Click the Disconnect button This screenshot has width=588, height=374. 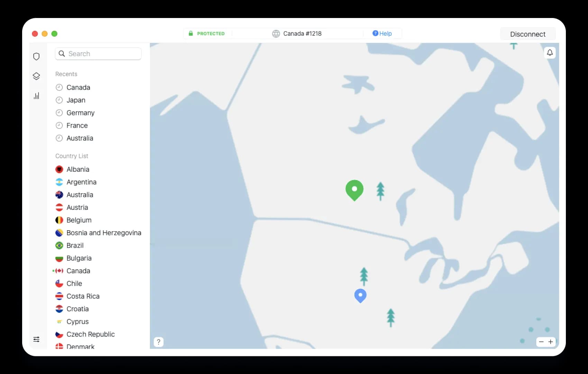pos(528,34)
